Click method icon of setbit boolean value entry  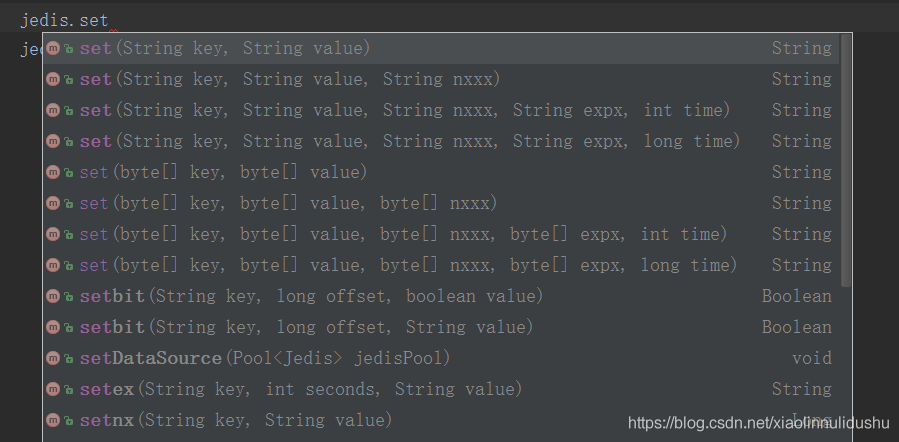click(x=54, y=296)
